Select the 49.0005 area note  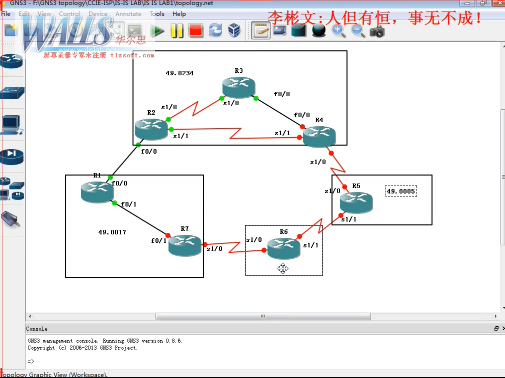click(x=401, y=191)
